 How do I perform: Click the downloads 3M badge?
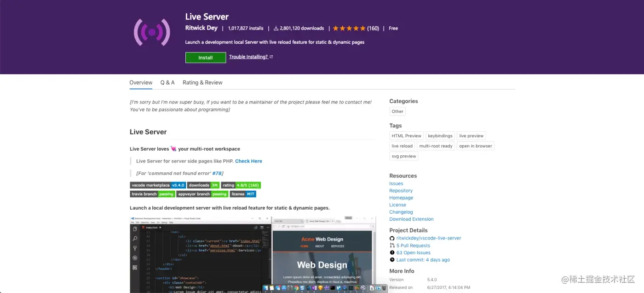coord(203,185)
